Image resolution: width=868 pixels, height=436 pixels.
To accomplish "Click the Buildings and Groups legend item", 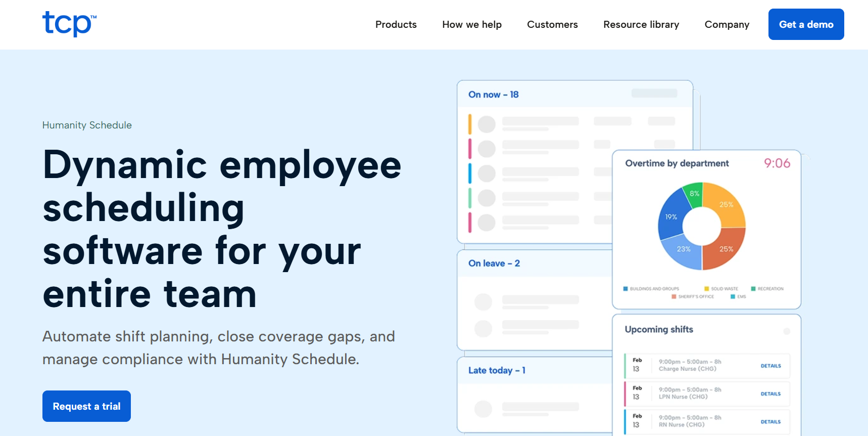I will (x=651, y=289).
